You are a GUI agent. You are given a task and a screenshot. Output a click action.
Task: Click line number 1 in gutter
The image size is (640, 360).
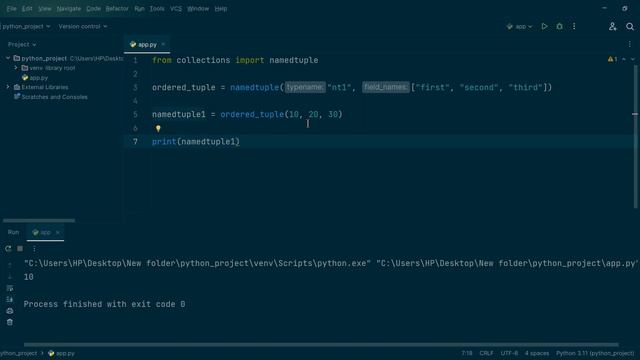coord(135,60)
